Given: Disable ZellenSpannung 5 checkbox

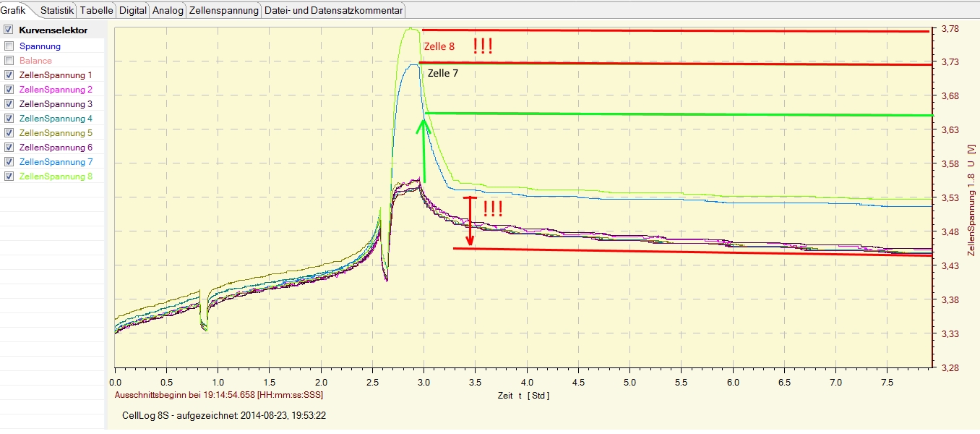Looking at the screenshot, I should 9,133.
